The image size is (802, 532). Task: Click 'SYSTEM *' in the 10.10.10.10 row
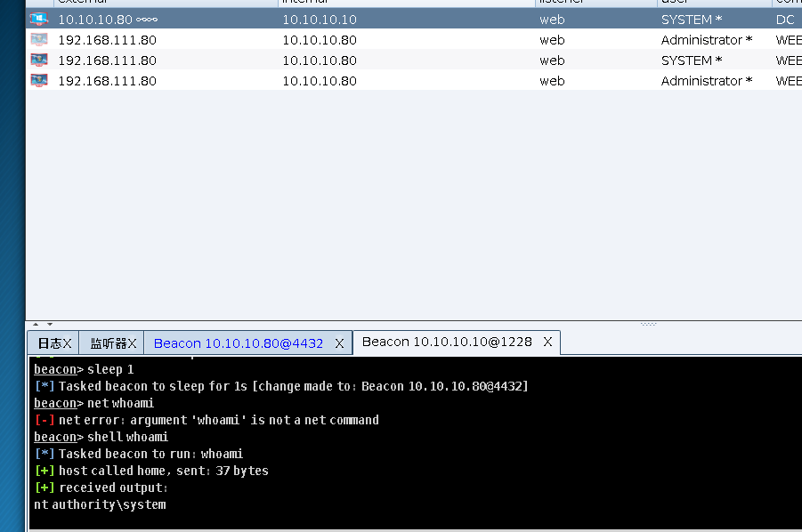[692, 20]
